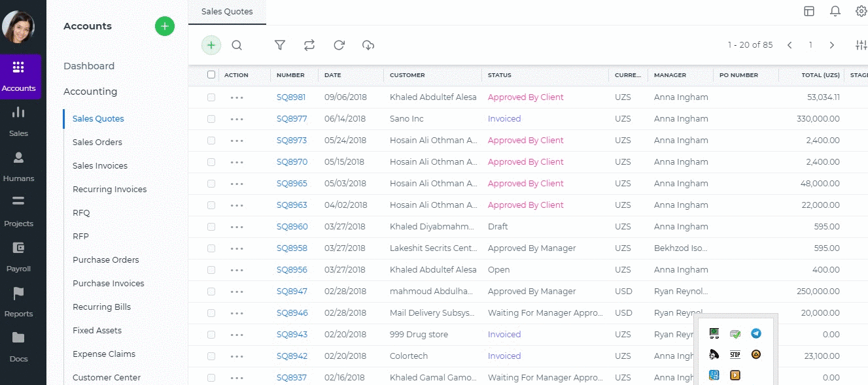The height and width of the screenshot is (385, 868).
Task: Open Fixed Assets in sidebar
Action: tap(97, 331)
